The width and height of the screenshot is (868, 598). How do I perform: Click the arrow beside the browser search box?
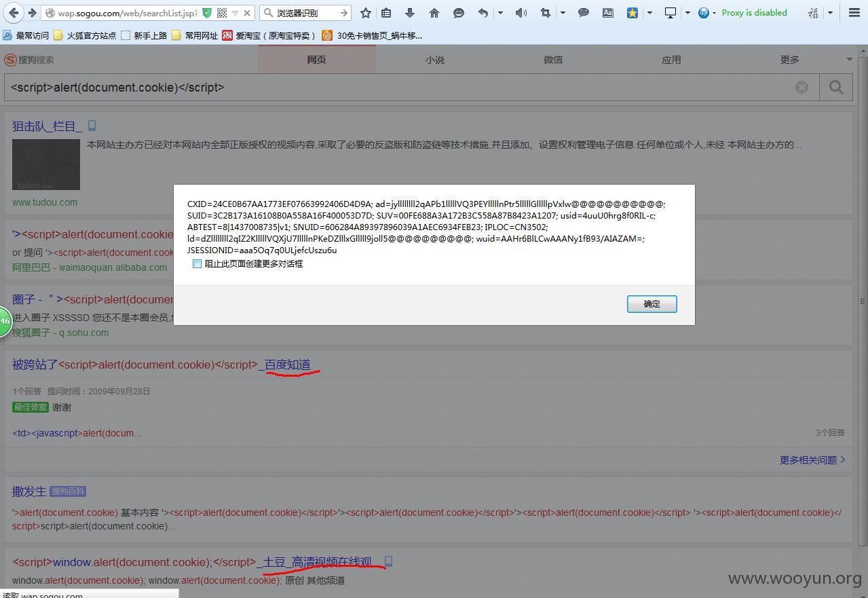pyautogui.click(x=344, y=12)
